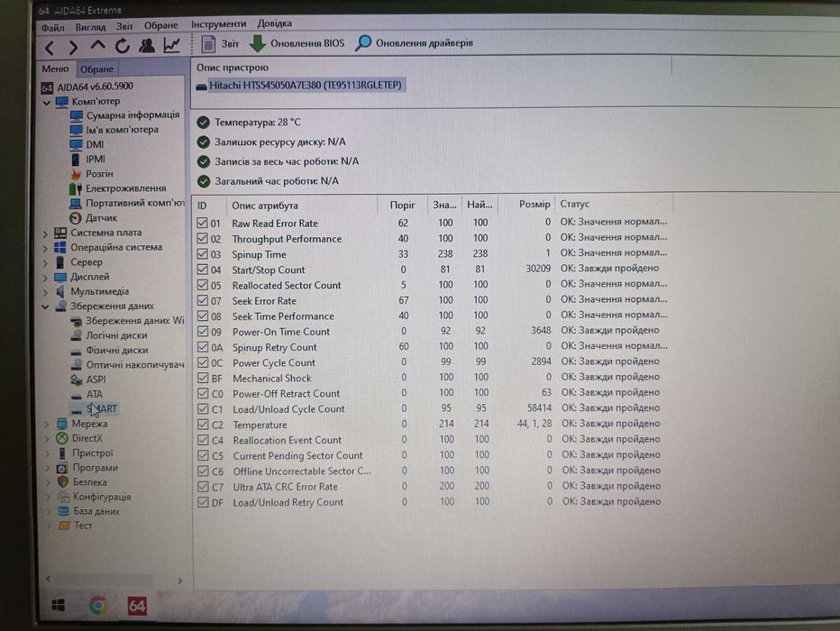The width and height of the screenshot is (840, 631).
Task: Expand the Сервер node
Action: click(x=46, y=263)
